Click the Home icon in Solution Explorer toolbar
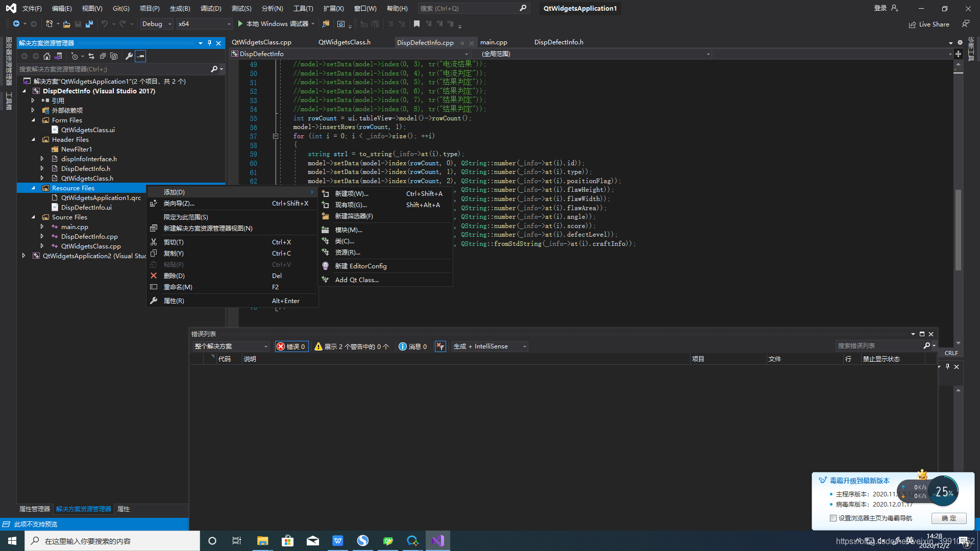The width and height of the screenshot is (980, 551). point(47,56)
